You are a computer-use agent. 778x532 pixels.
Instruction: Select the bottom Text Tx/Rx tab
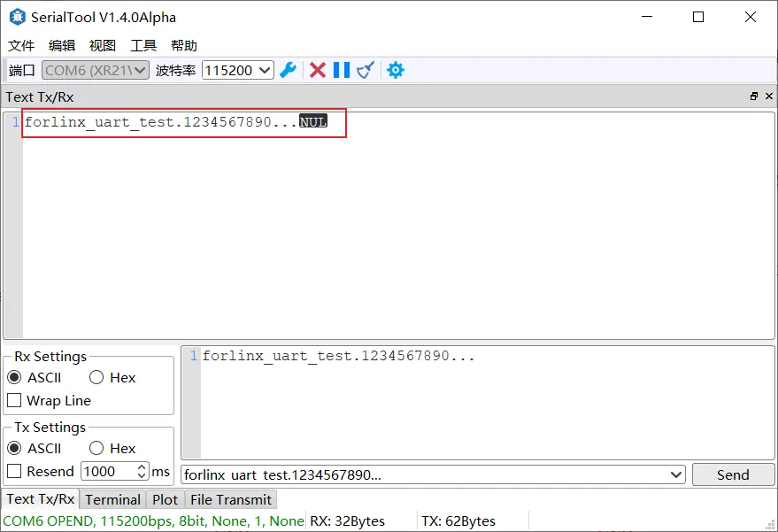pos(40,498)
